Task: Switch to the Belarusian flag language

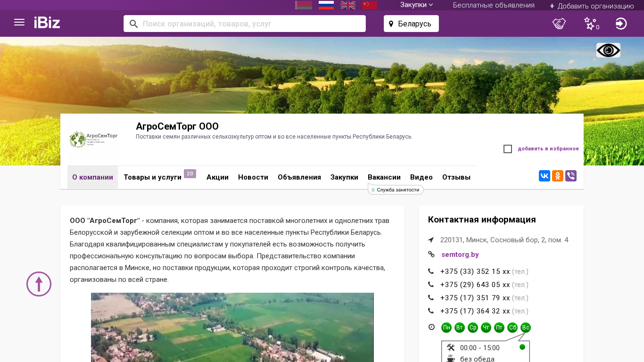Action: coord(304,5)
